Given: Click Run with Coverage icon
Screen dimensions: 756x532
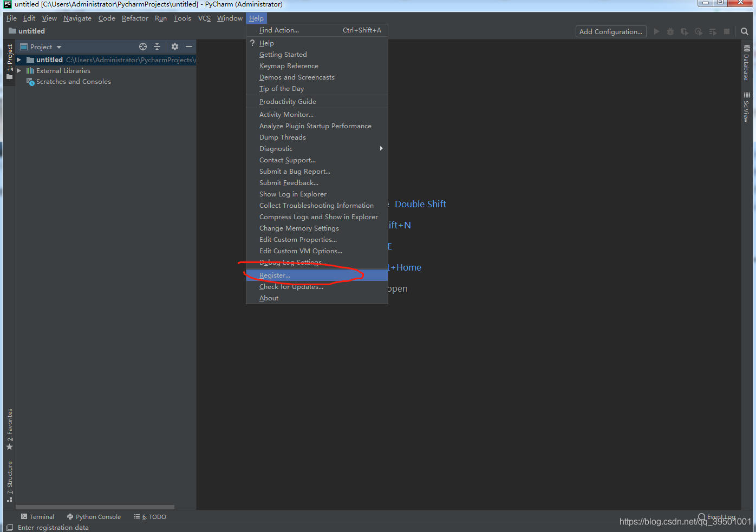Looking at the screenshot, I should [685, 31].
